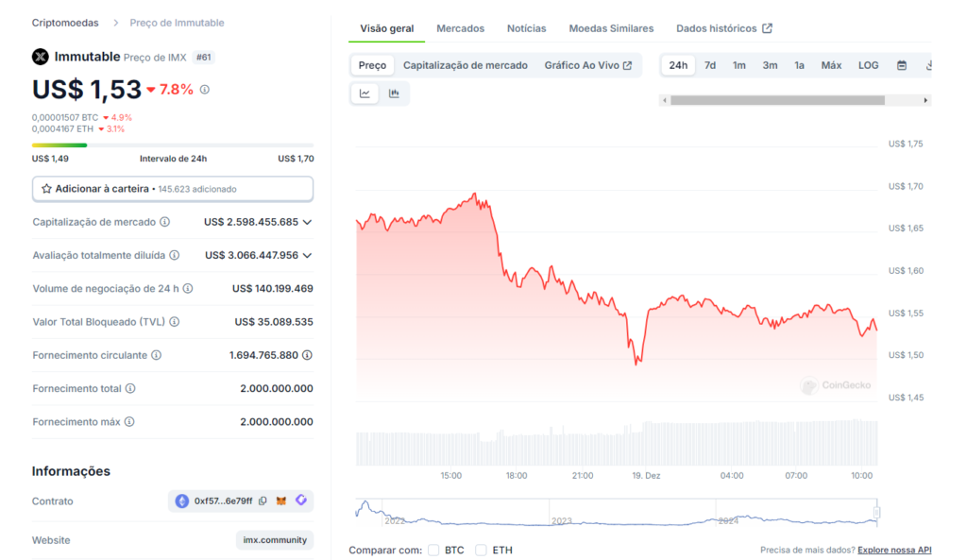The width and height of the screenshot is (967, 560).
Task: Select the 1a time range
Action: (799, 65)
